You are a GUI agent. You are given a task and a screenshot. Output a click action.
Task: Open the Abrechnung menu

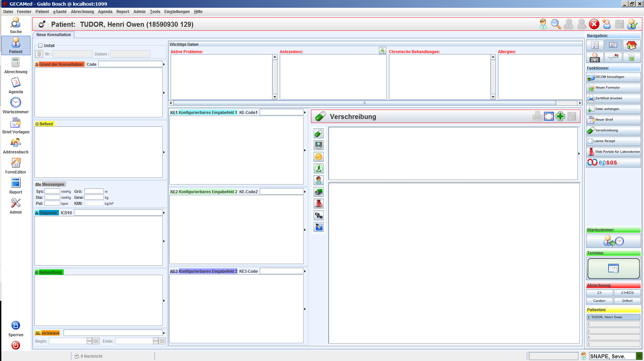coord(82,12)
